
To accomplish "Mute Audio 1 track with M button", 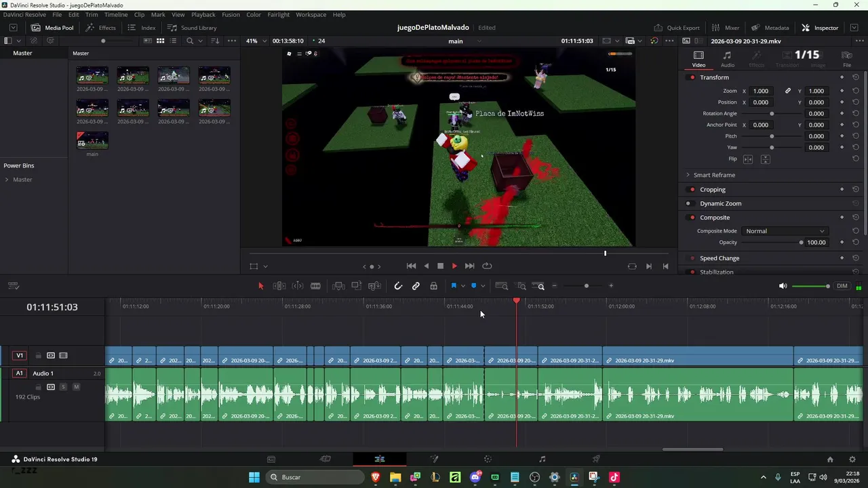I will pos(76,387).
